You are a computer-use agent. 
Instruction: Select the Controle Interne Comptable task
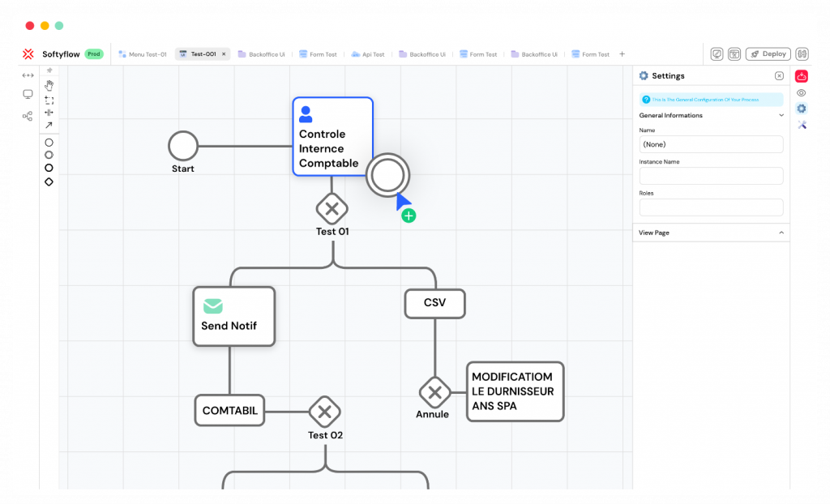[333, 137]
